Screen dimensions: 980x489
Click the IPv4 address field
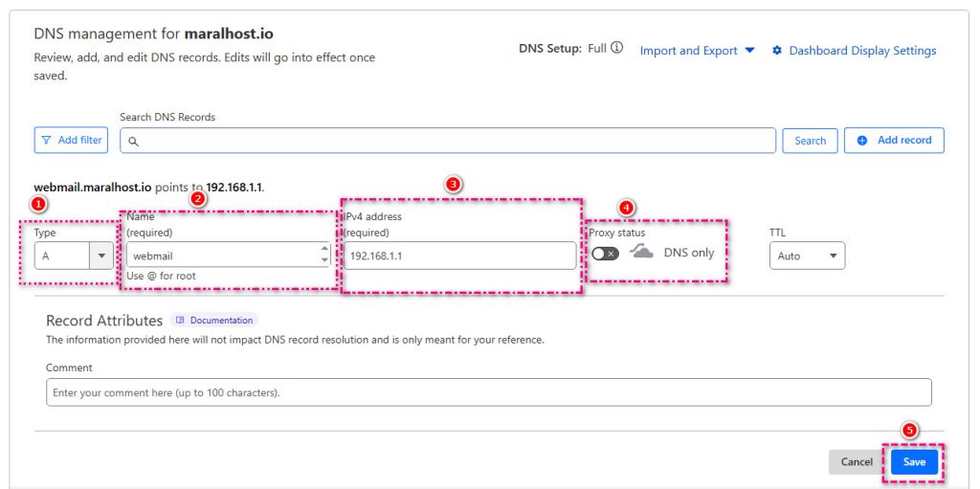[x=459, y=256]
